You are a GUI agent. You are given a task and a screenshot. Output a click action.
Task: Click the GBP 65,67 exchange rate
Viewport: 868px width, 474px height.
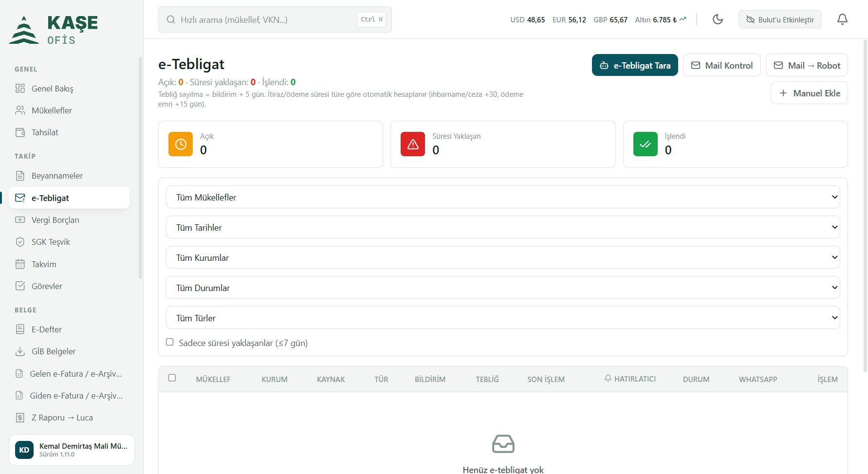(610, 20)
